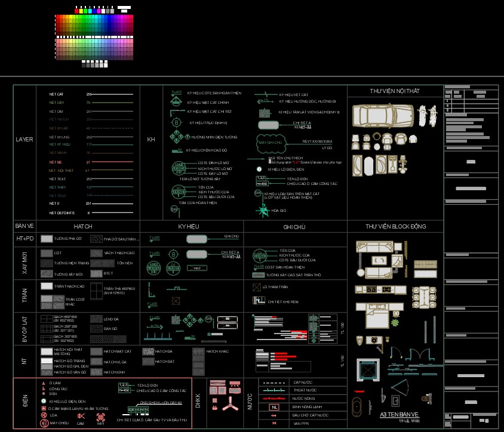Click the HOA GIÓ wind rose symbol
The image size is (504, 432).
(x=263, y=211)
